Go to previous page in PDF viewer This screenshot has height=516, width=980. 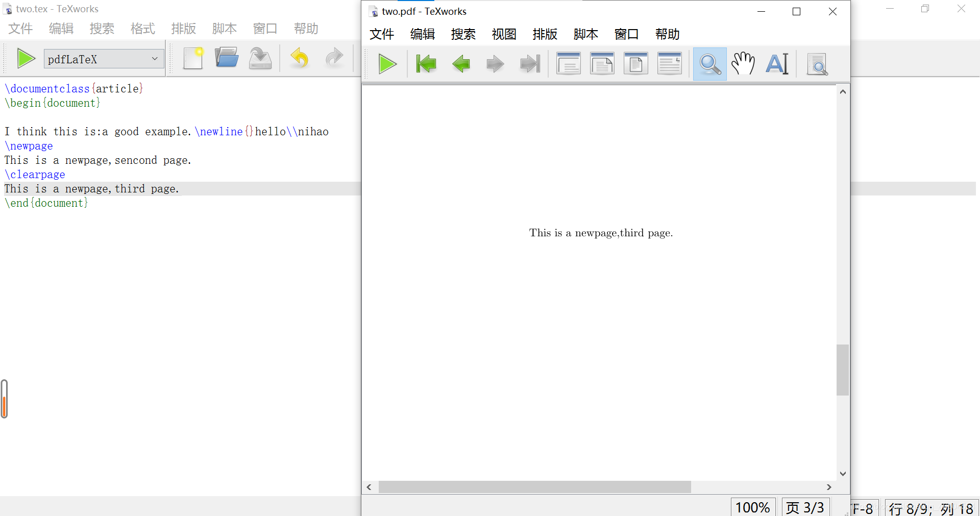coord(461,64)
